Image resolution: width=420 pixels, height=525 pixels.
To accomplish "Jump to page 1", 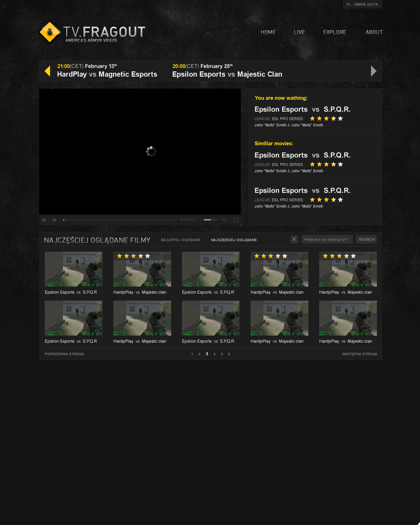I will (192, 354).
